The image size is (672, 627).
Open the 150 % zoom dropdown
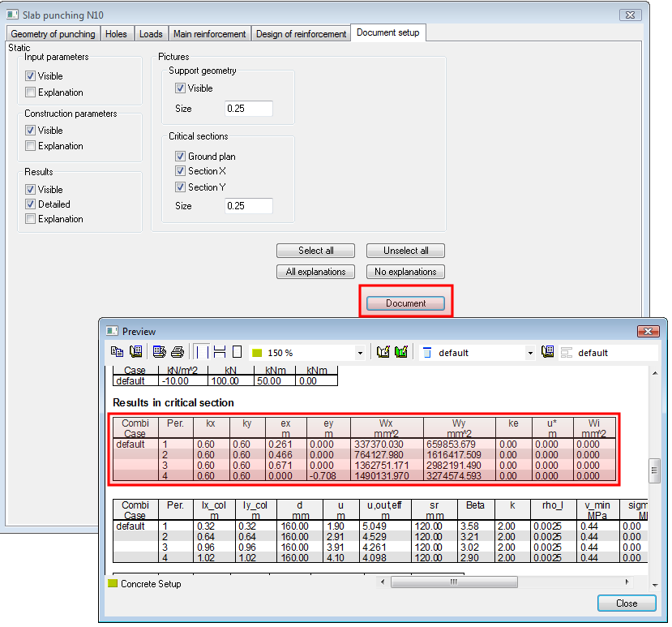[x=360, y=353]
